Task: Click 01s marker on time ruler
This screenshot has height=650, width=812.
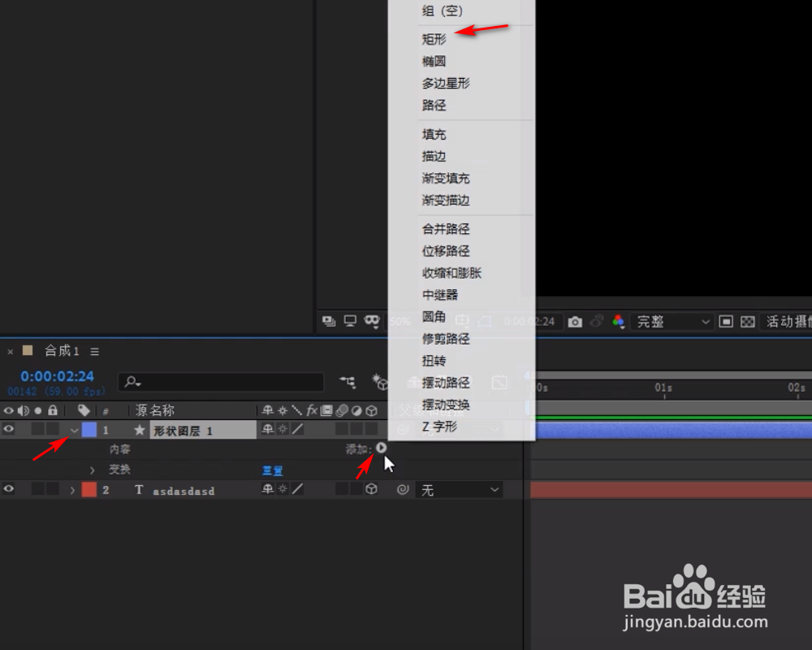Action: click(663, 388)
